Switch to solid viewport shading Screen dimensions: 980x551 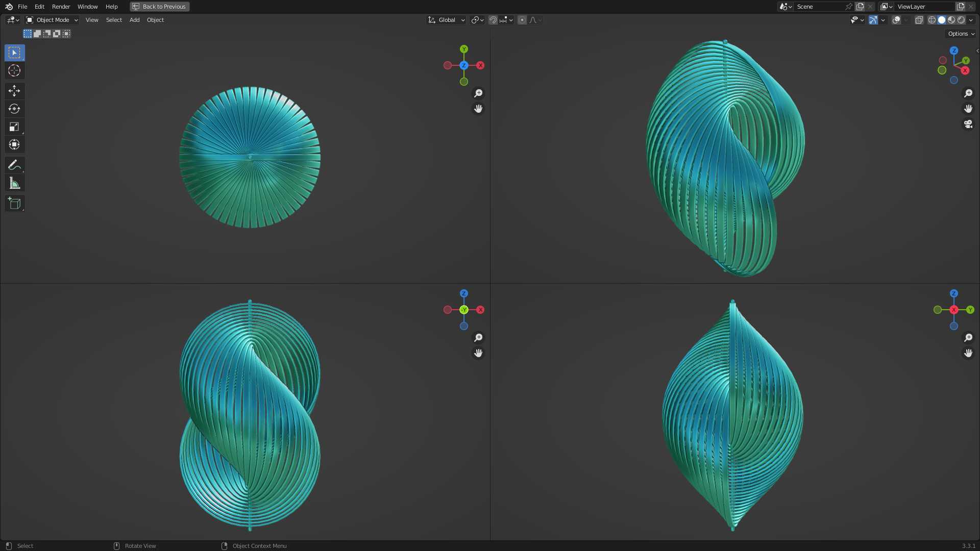(942, 20)
